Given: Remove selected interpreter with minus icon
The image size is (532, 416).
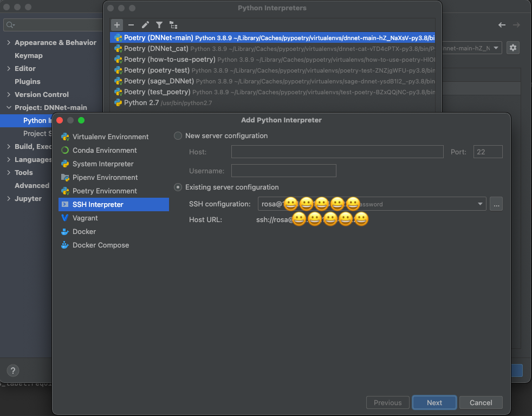Looking at the screenshot, I should [131, 25].
